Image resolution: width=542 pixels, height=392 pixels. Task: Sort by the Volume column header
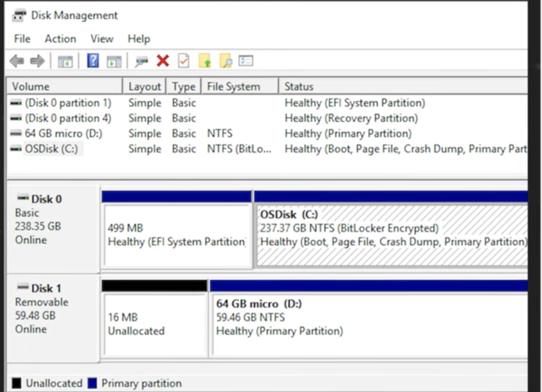[x=65, y=86]
